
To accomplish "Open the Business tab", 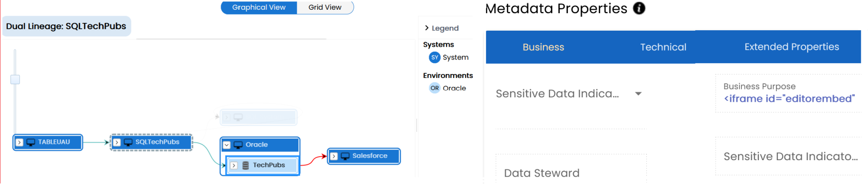I will [x=543, y=47].
